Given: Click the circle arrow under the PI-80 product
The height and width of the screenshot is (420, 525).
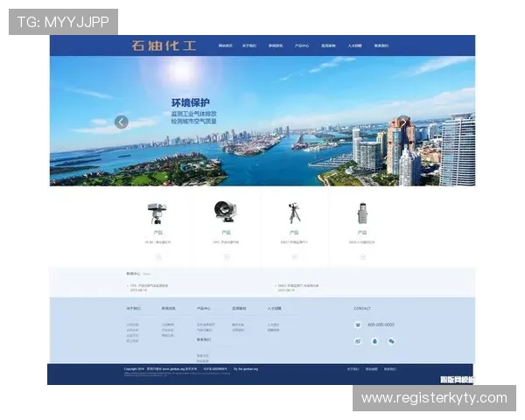Looking at the screenshot, I should point(158,257).
